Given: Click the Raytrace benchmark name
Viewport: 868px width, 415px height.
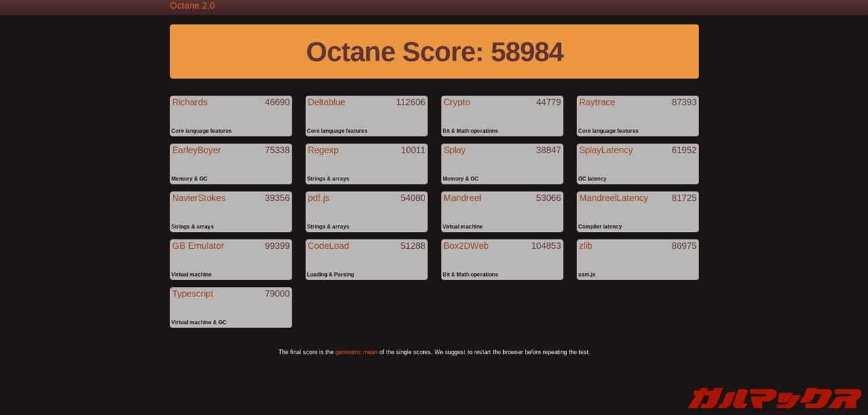Looking at the screenshot, I should [597, 102].
